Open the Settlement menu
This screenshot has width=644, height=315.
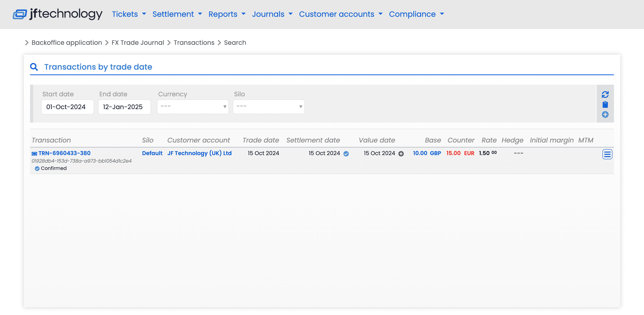[177, 14]
